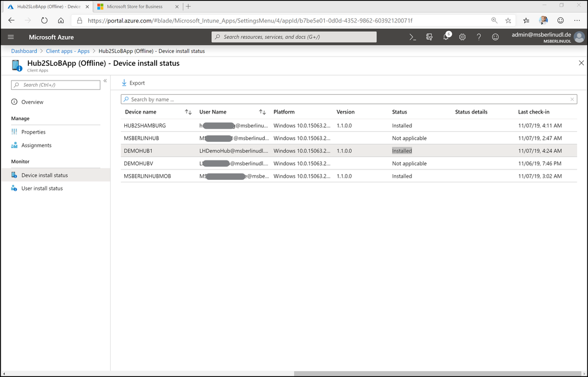
Task: Select Device install status menu item
Action: (x=55, y=175)
